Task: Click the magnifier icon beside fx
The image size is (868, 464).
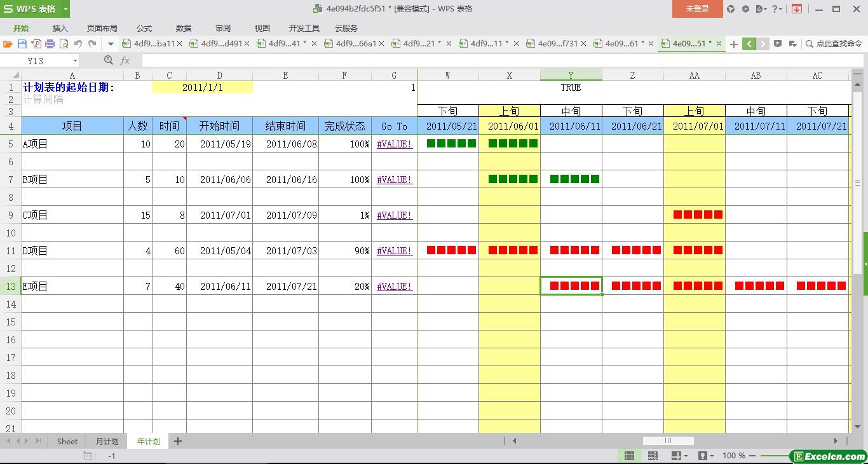Action: click(109, 60)
